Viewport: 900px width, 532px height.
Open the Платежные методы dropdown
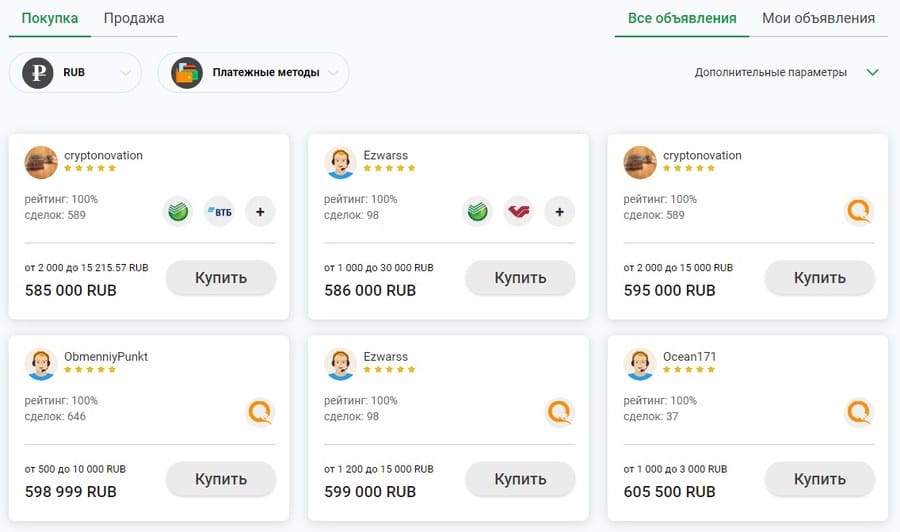click(x=253, y=73)
